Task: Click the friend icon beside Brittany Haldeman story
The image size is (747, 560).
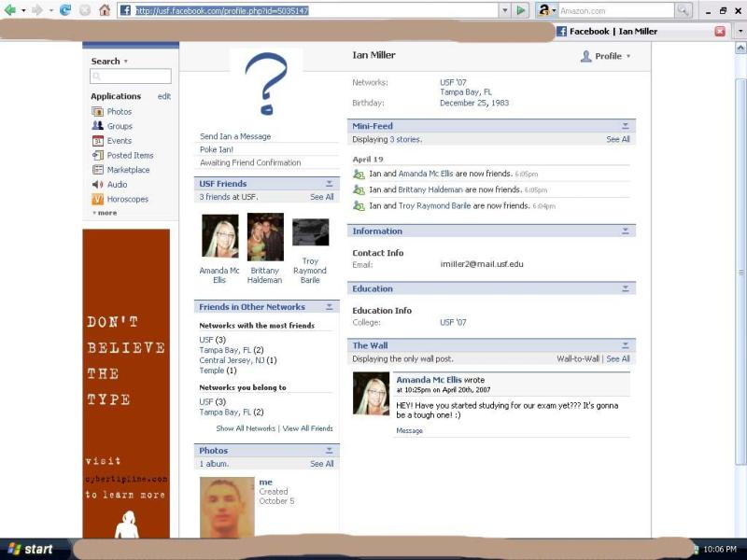Action: click(359, 190)
